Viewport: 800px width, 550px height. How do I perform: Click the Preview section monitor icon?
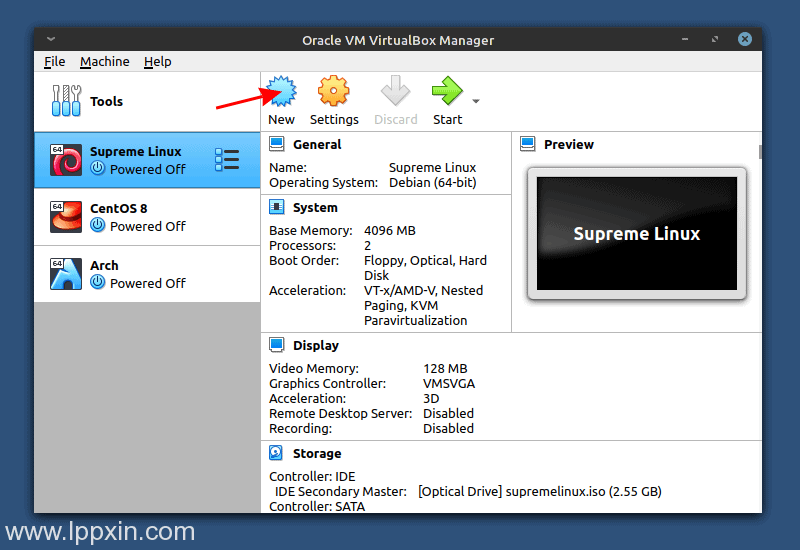tap(528, 144)
